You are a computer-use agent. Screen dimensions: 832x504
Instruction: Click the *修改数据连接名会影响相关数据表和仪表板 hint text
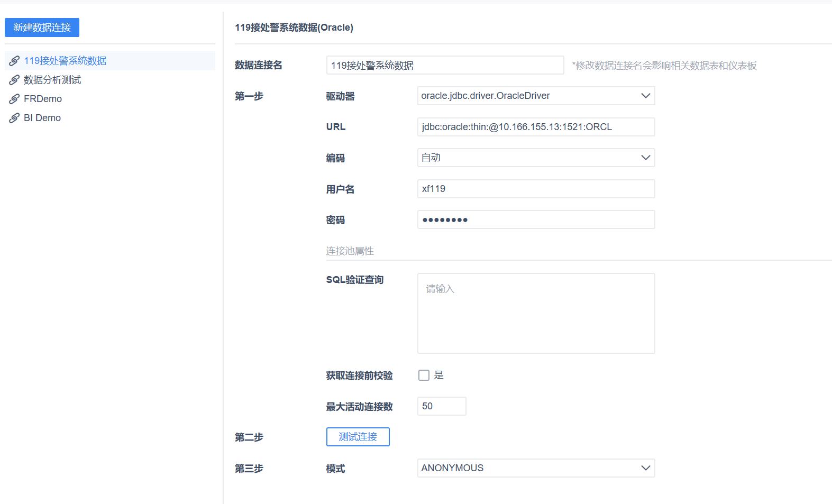664,66
